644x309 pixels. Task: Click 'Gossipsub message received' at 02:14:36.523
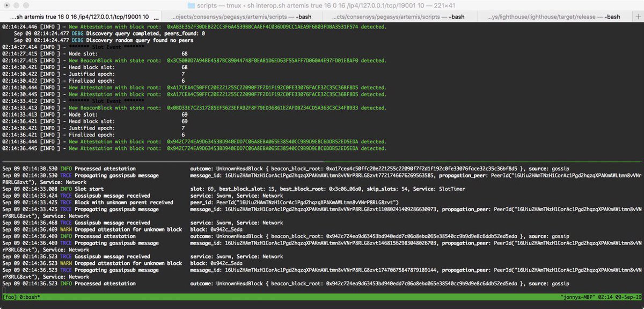point(113,256)
